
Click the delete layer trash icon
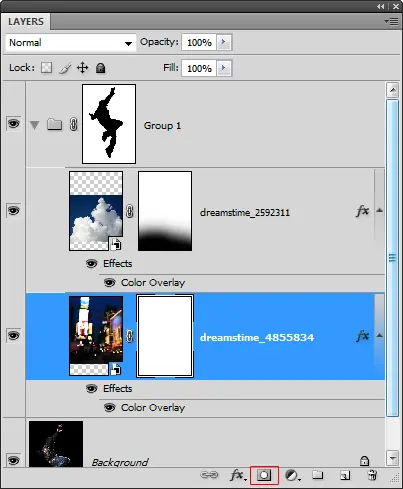pyautogui.click(x=372, y=475)
